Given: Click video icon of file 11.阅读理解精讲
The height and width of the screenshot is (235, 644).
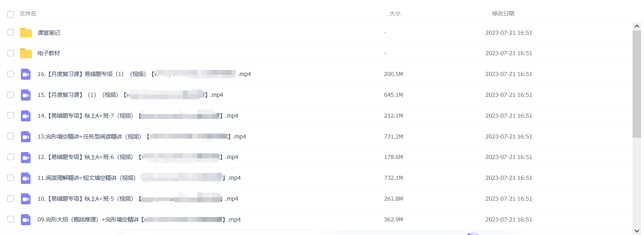Looking at the screenshot, I should pos(26,178).
